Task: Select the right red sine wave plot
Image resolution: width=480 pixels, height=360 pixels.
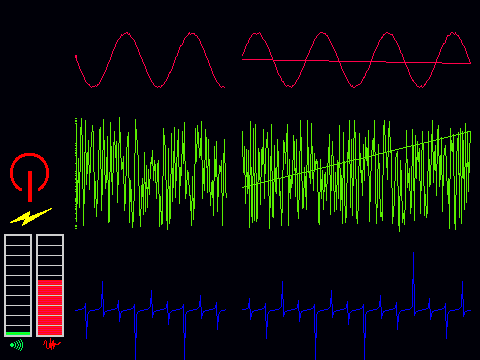Action: (x=356, y=60)
